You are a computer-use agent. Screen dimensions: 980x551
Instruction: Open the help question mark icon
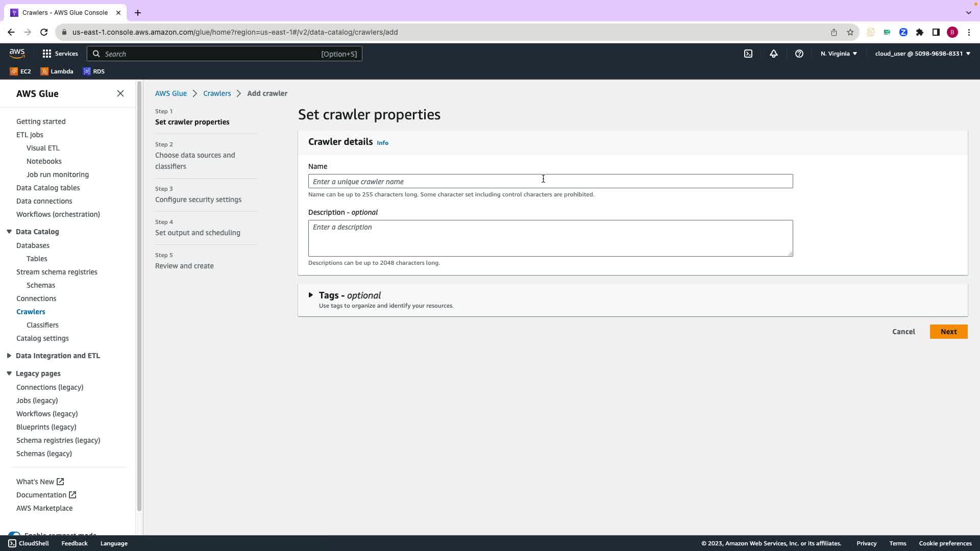pos(799,54)
